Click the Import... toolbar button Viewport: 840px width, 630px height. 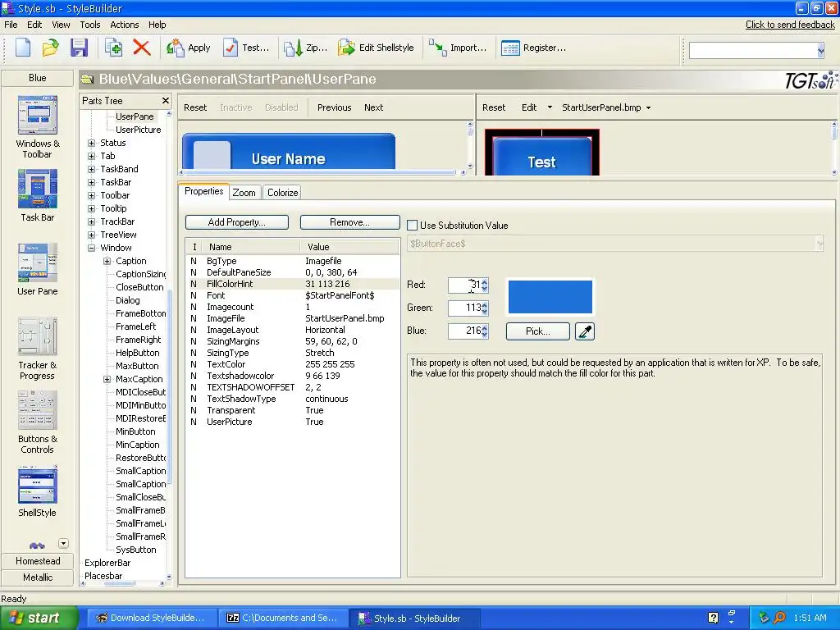tap(458, 48)
